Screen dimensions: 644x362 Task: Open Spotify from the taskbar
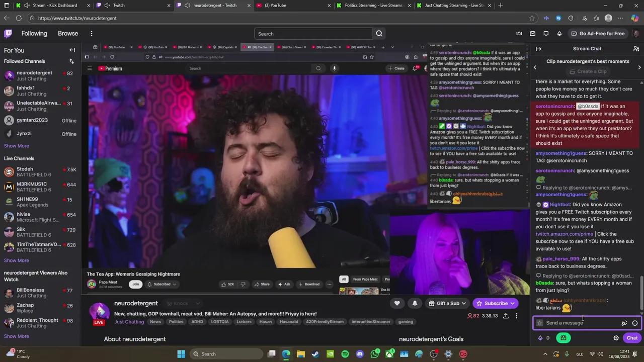345,354
